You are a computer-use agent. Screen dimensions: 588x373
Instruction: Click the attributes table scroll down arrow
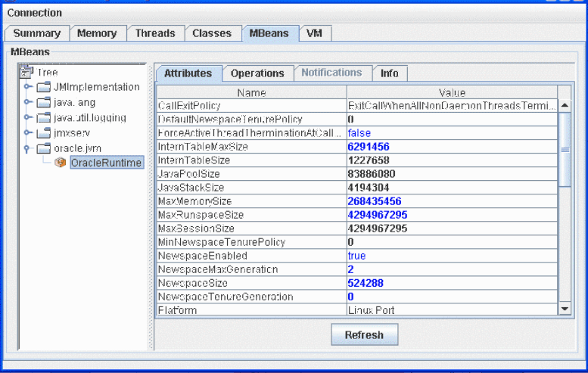click(x=565, y=309)
